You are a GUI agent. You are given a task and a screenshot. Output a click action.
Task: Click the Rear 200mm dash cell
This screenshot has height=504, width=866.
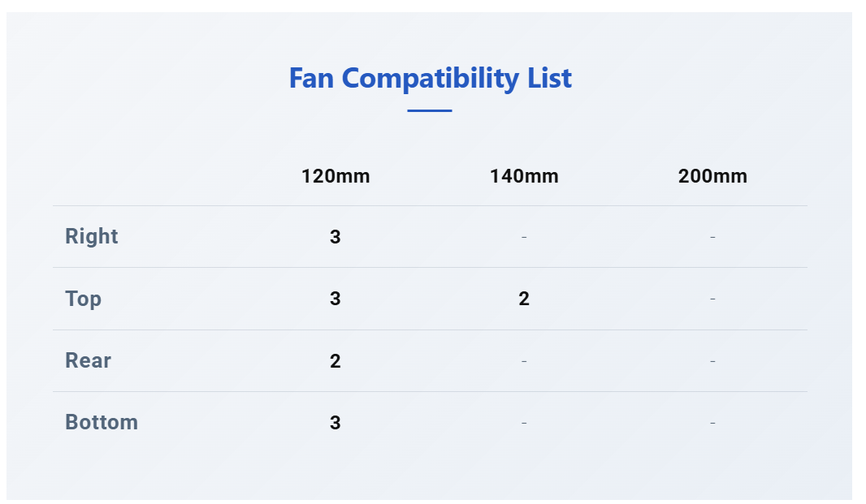(712, 361)
